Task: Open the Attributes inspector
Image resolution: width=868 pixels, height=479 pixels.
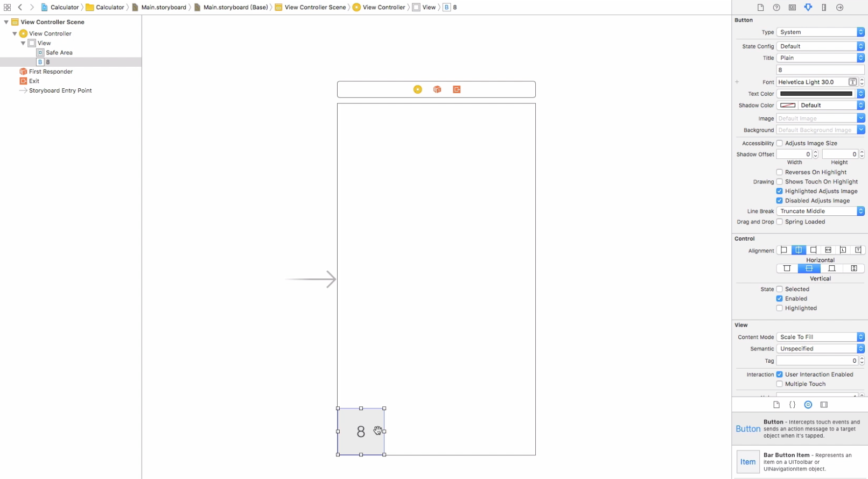Action: coord(808,8)
